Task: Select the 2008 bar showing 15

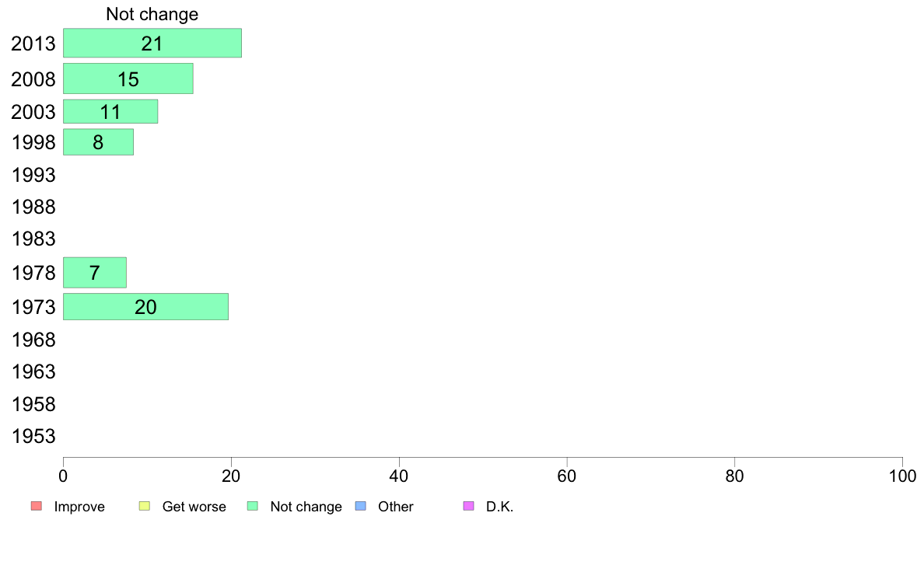Action: (x=128, y=78)
